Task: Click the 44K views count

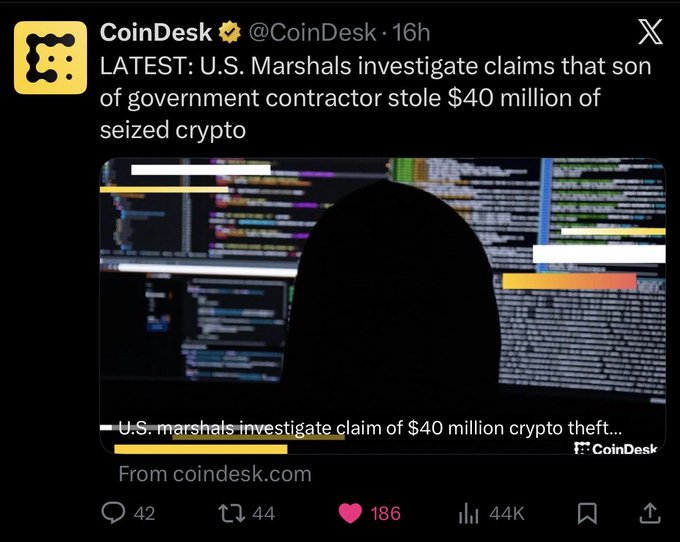Action: pyautogui.click(x=507, y=514)
